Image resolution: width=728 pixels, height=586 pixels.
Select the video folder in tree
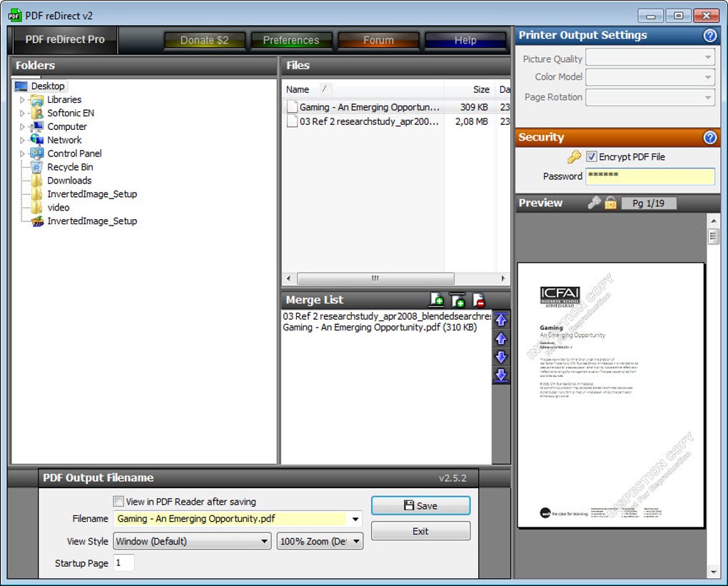[x=59, y=208]
